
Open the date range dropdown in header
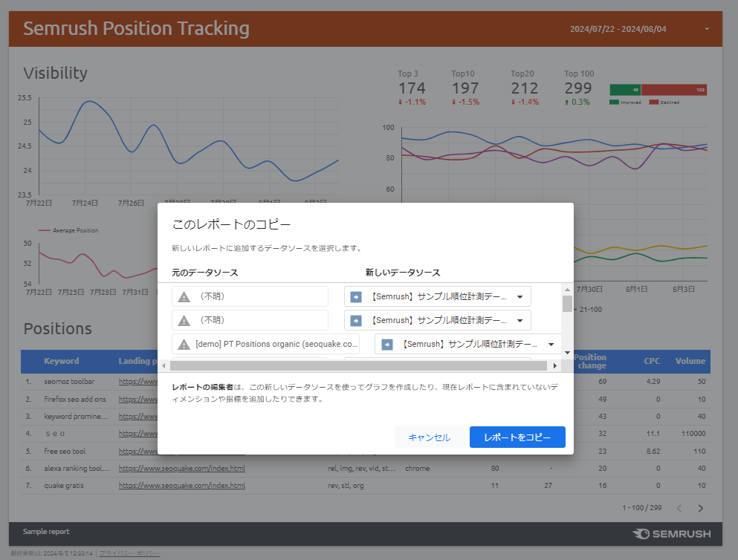click(707, 29)
